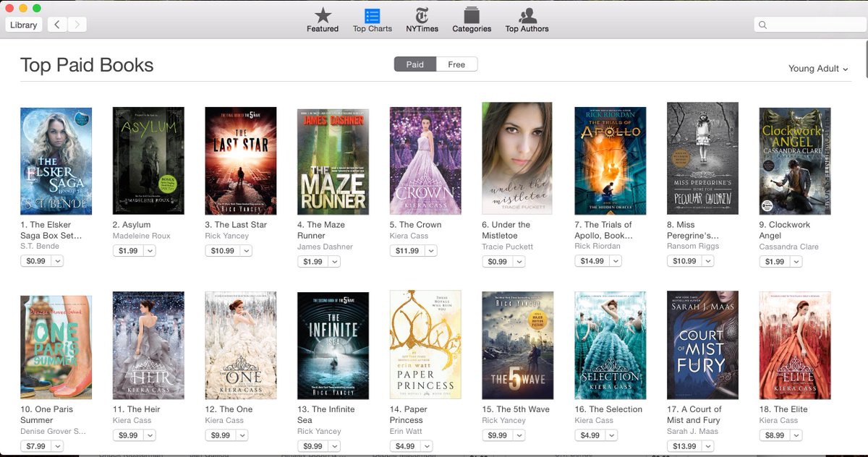
Task: Open the NYTimes bestsellers icon
Action: [422, 15]
